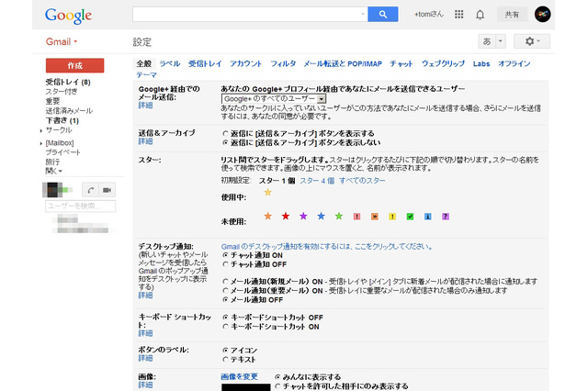Click the blurred chat user avatar
Viewport: 588px width, 391px height.
pyautogui.click(x=52, y=190)
